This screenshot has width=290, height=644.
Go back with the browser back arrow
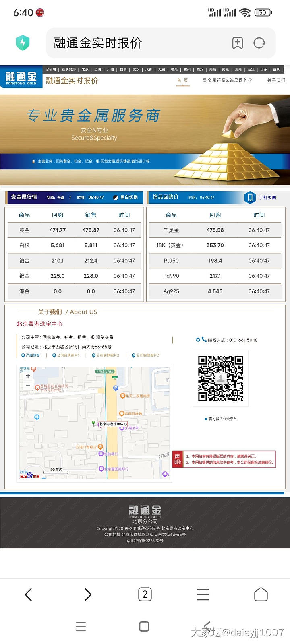(x=29, y=594)
